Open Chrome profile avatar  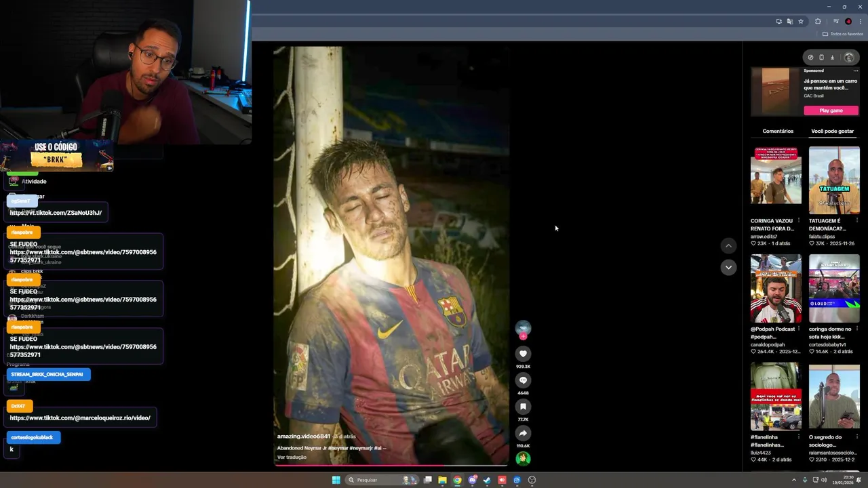[x=848, y=22]
